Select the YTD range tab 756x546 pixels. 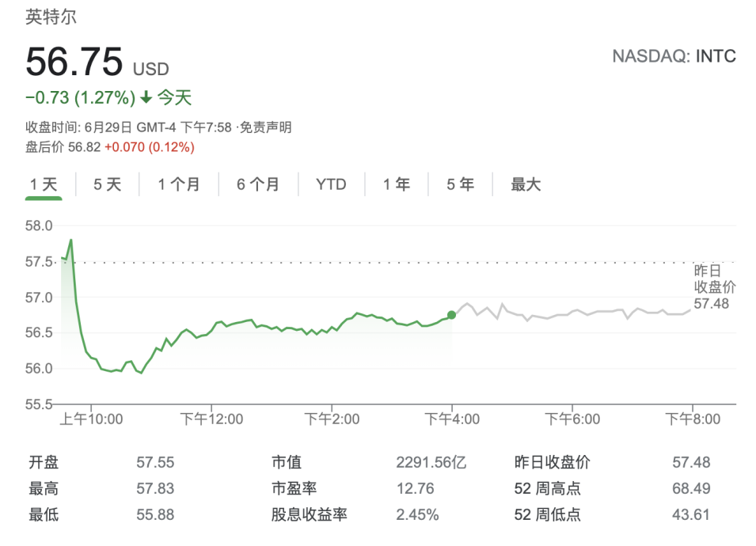pyautogui.click(x=331, y=184)
